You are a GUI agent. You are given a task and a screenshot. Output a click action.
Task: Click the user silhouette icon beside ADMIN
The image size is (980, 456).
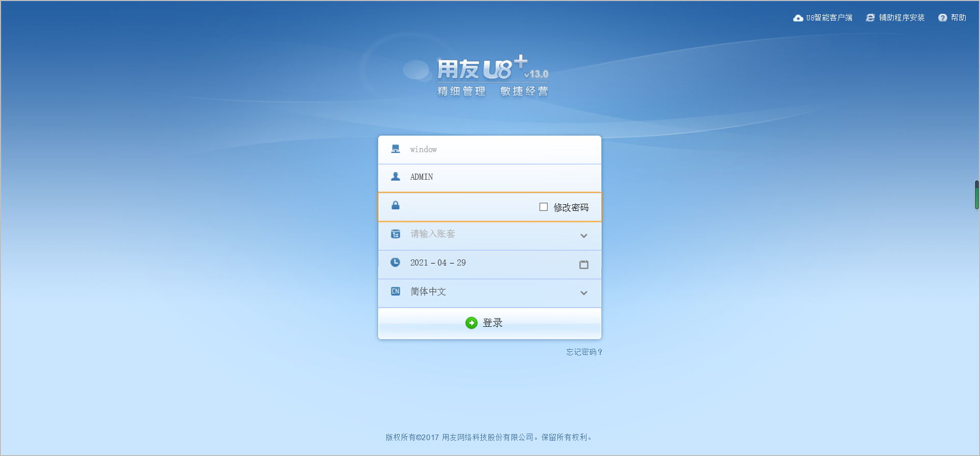pos(396,177)
